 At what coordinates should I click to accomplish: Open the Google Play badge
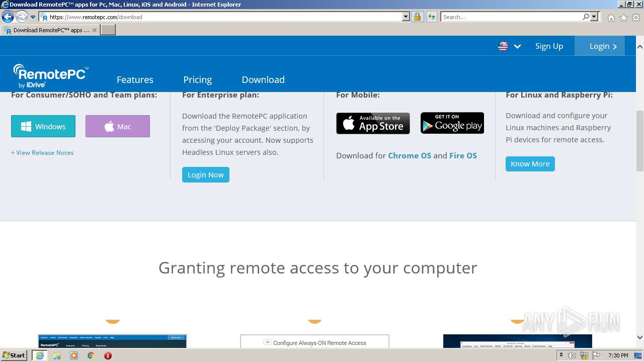[x=452, y=123]
